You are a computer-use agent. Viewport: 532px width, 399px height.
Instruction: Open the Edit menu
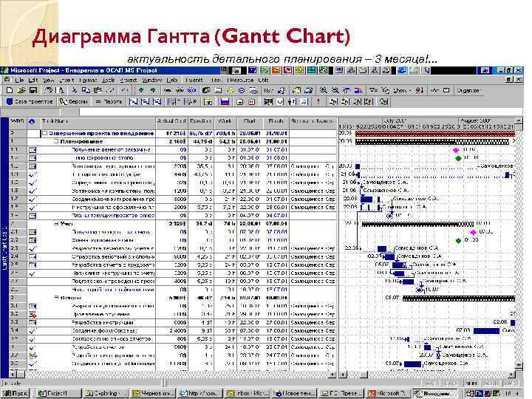[33, 80]
